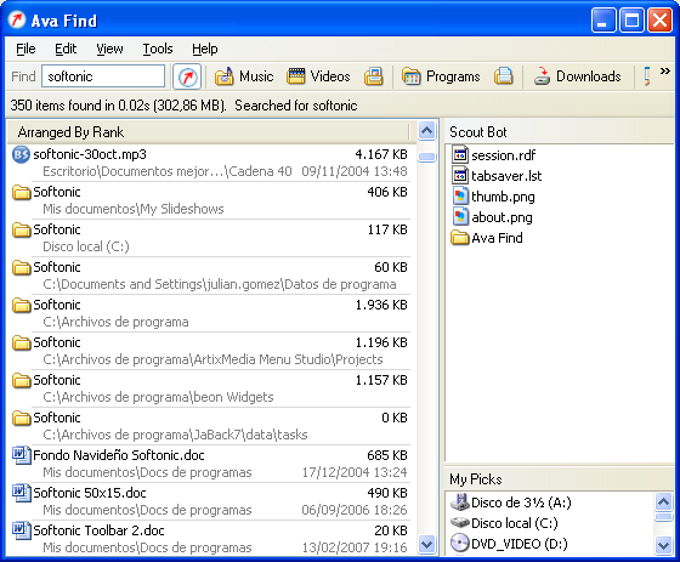Select the Softonic Toolbar 2.doc Word icon

[21, 531]
